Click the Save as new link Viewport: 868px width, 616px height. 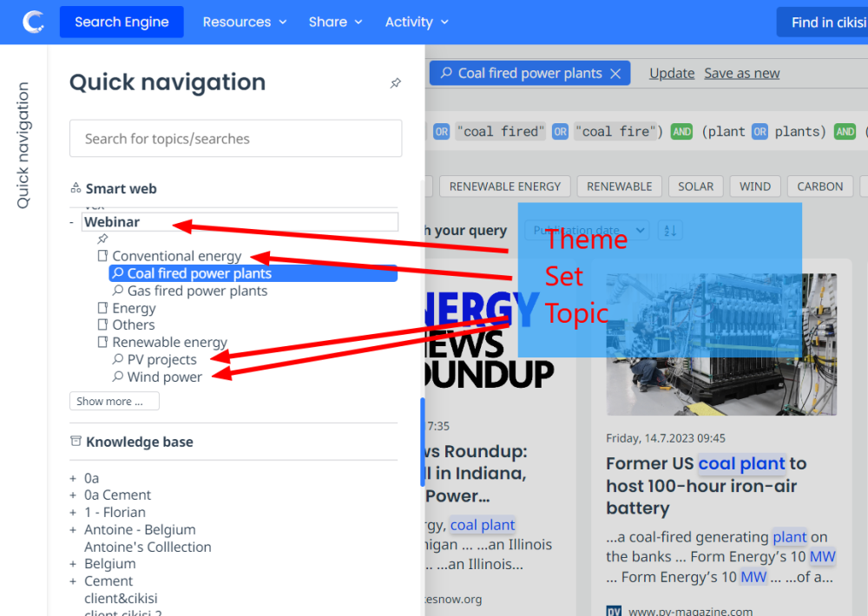[x=741, y=73]
